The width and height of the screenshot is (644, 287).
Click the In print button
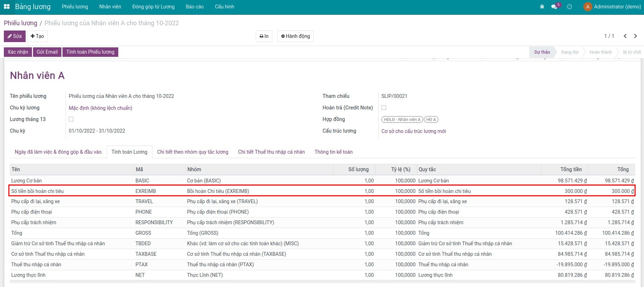point(264,36)
